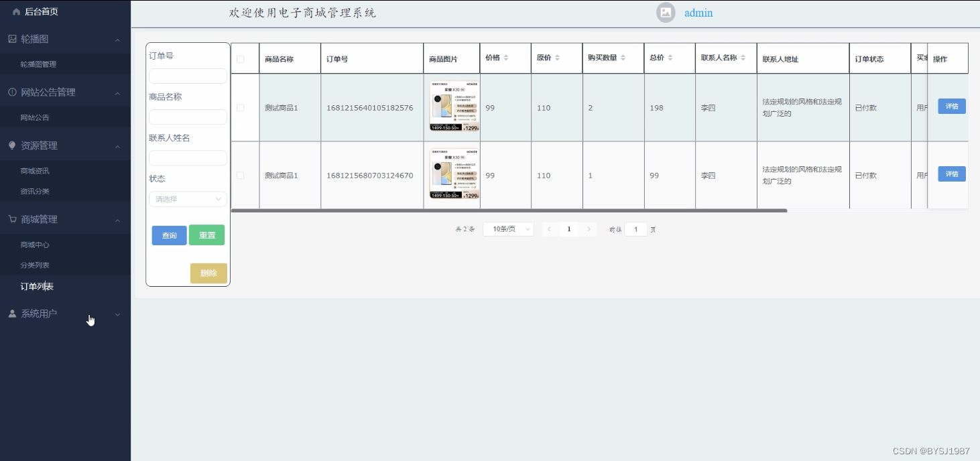This screenshot has height=461, width=980.
Task: Open the 状态 请选择 dropdown
Action: [188, 199]
